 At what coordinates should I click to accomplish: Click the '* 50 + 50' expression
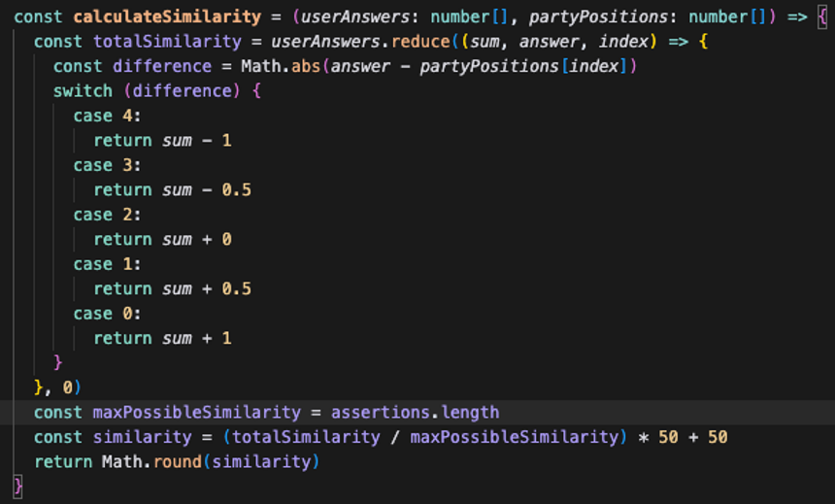(684, 437)
